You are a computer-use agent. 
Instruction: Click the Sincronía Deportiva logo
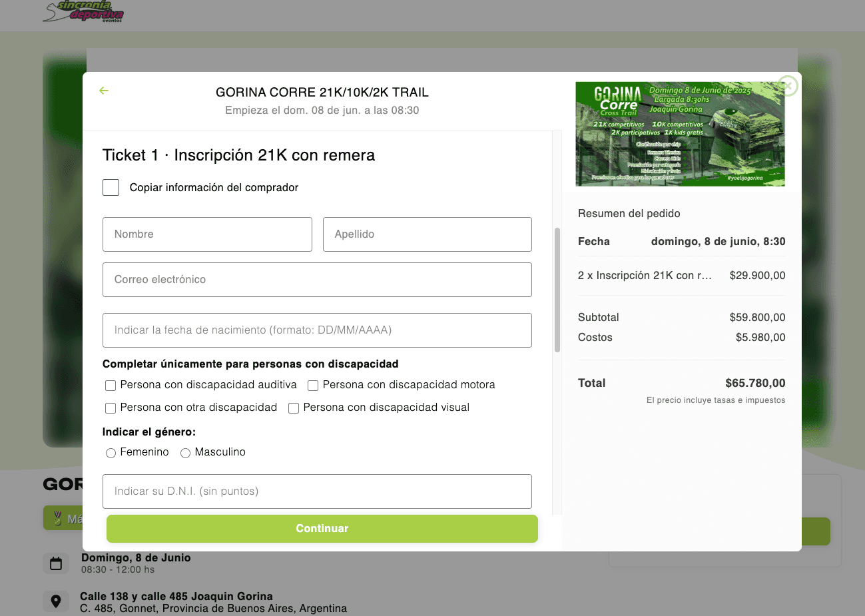[x=83, y=12]
